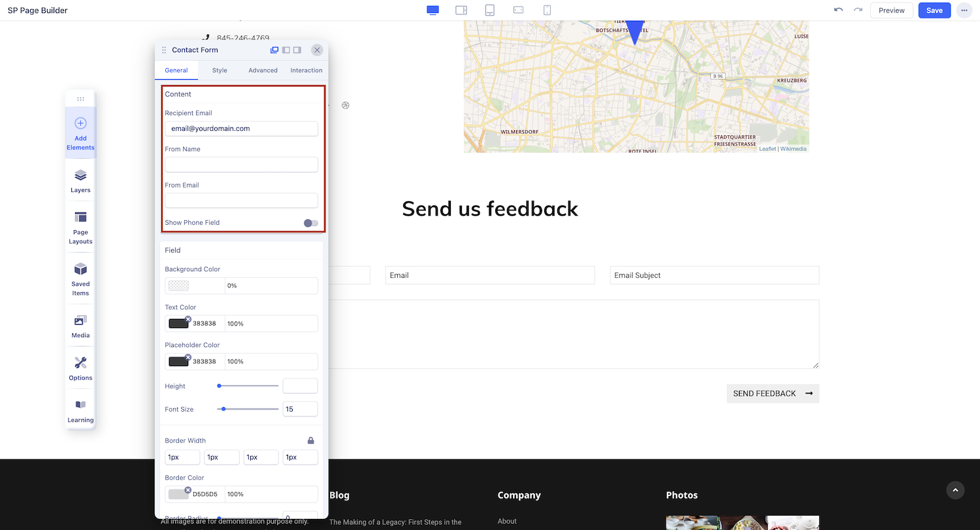This screenshot has height=530, width=980.
Task: Switch to desktop device view
Action: point(433,10)
